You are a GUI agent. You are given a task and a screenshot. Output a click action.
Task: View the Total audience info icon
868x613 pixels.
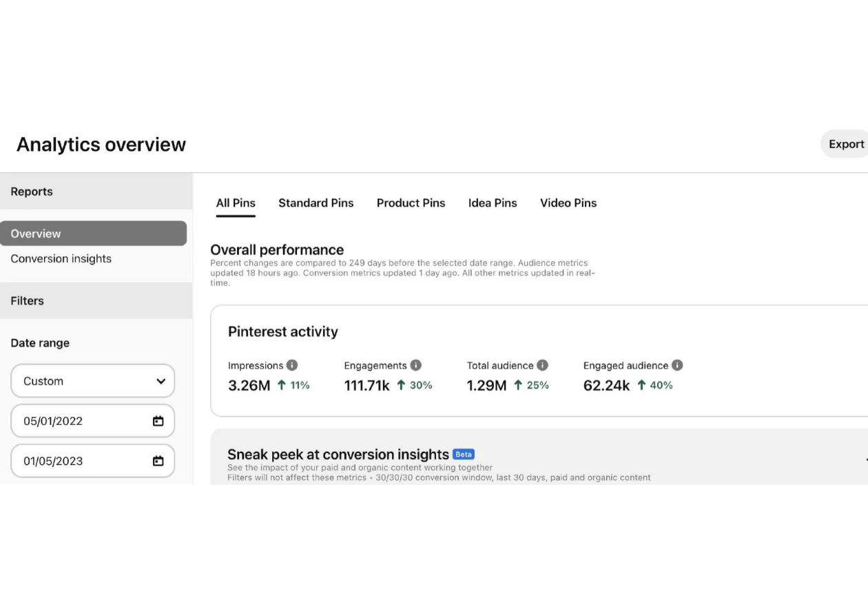point(541,365)
